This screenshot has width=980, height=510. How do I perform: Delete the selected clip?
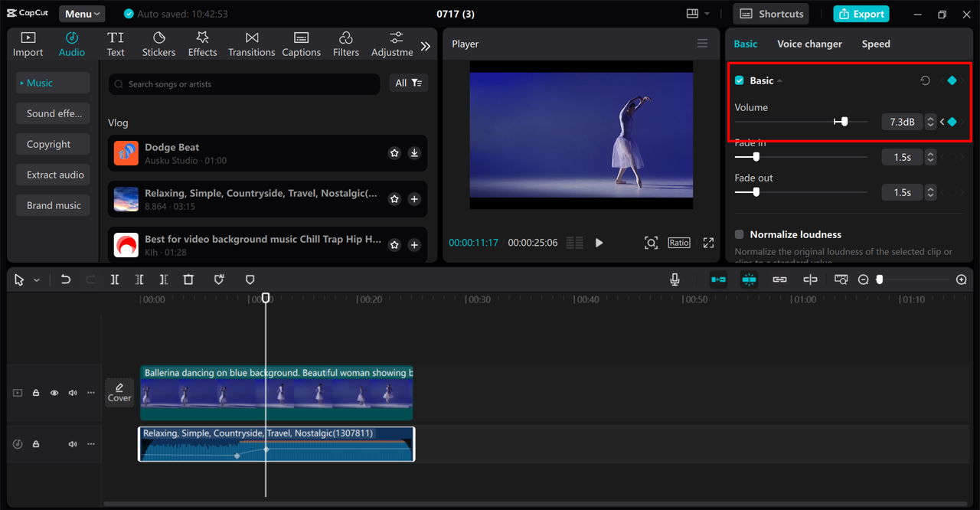coord(188,280)
